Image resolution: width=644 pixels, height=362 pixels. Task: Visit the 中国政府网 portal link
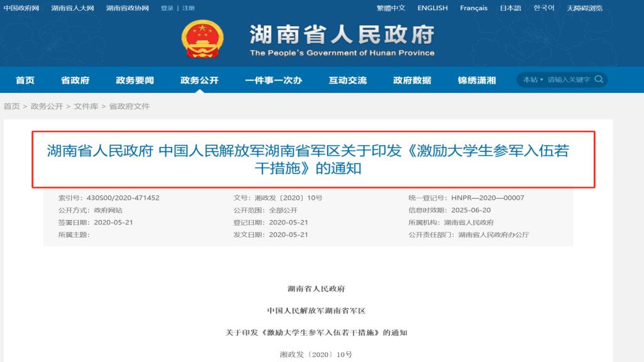[x=21, y=8]
